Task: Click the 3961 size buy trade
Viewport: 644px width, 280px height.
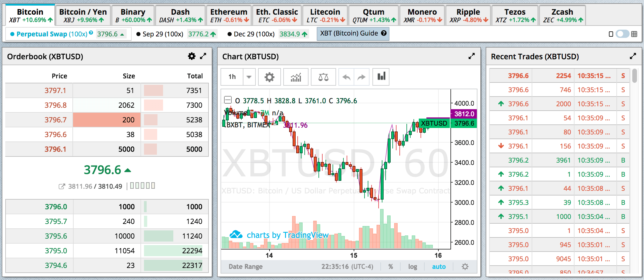Action: click(x=563, y=160)
